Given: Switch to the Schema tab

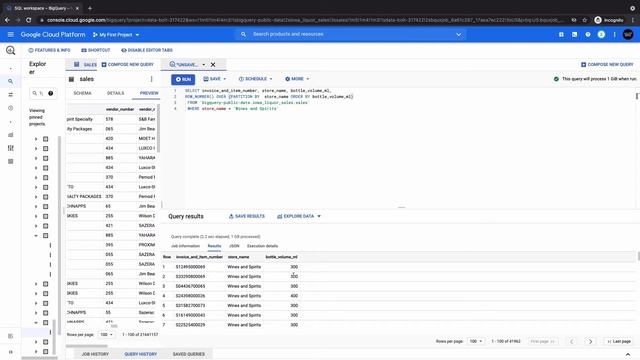Looking at the screenshot, I should (x=82, y=93).
